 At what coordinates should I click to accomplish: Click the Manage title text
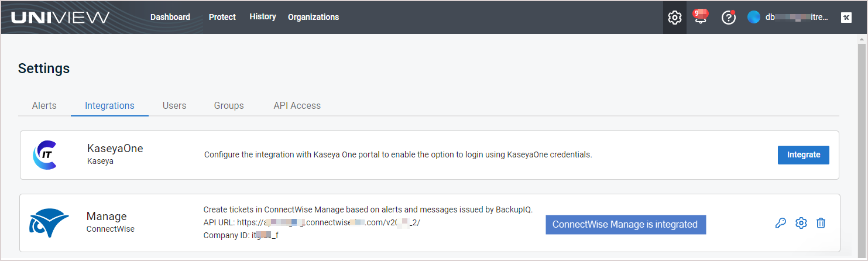click(x=107, y=217)
